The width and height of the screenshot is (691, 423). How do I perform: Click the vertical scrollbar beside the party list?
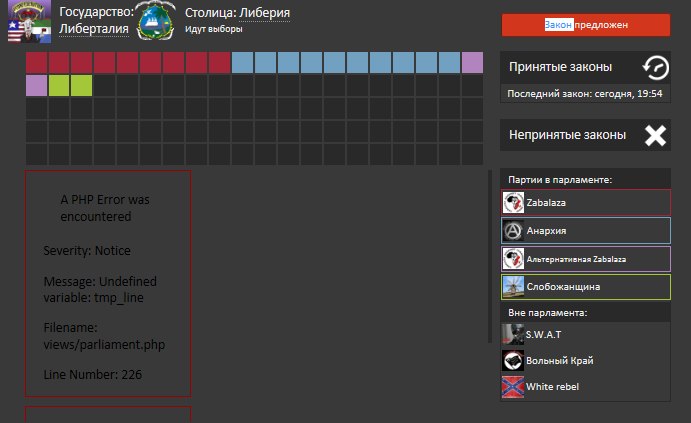pos(490,256)
